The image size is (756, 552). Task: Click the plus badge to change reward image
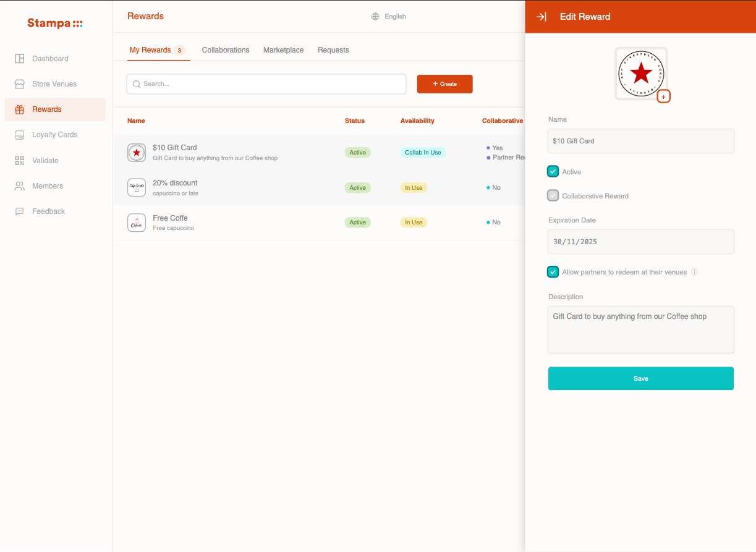(663, 96)
